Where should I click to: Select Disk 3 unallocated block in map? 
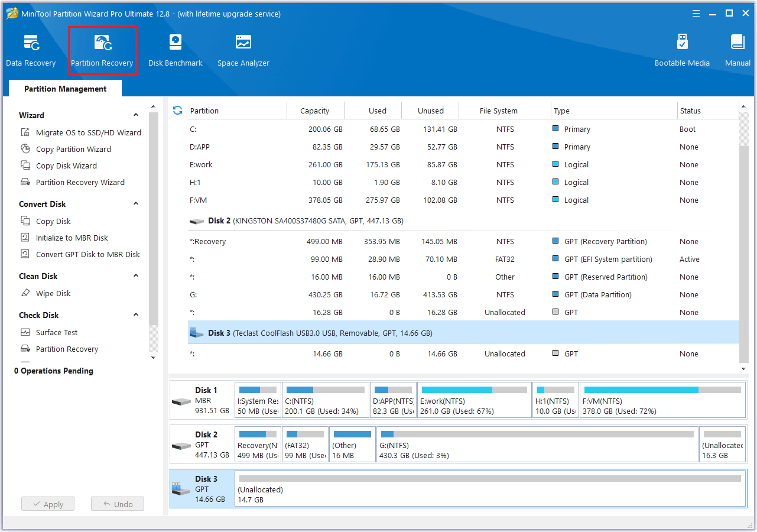tap(490, 489)
